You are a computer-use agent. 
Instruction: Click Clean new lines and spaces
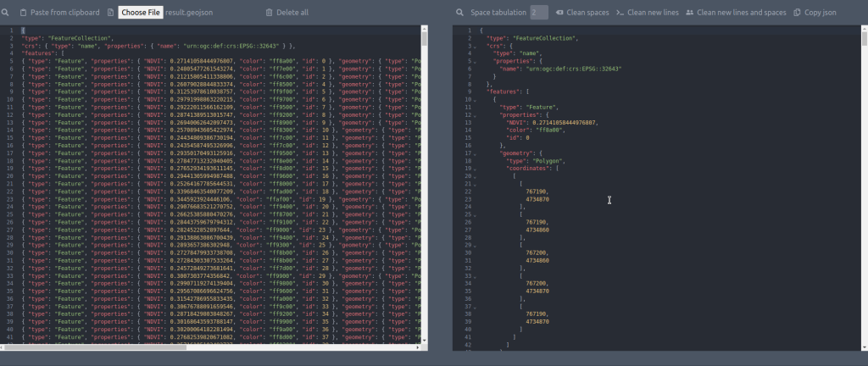pyautogui.click(x=736, y=12)
